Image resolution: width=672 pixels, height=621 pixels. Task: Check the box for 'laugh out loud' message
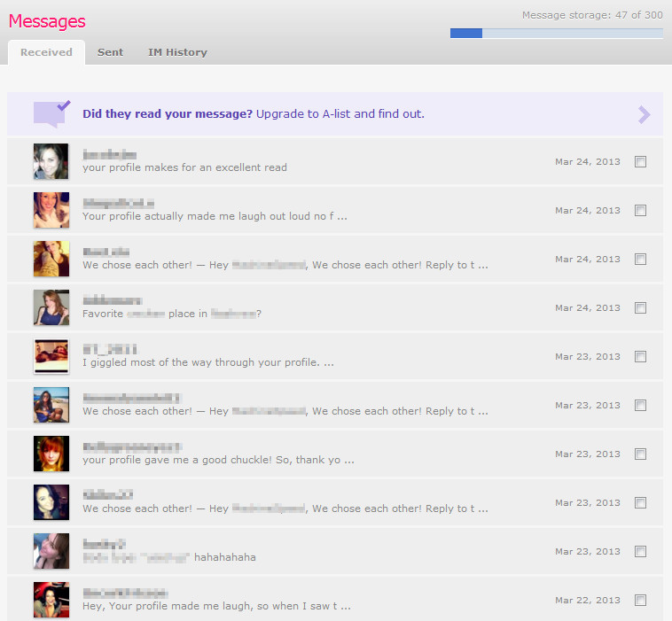tap(640, 211)
